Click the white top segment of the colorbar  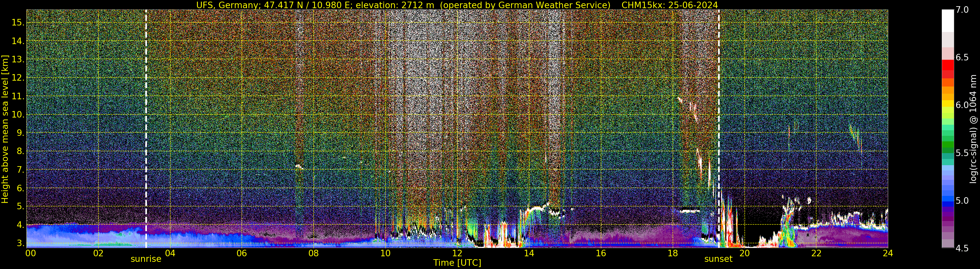(948, 21)
